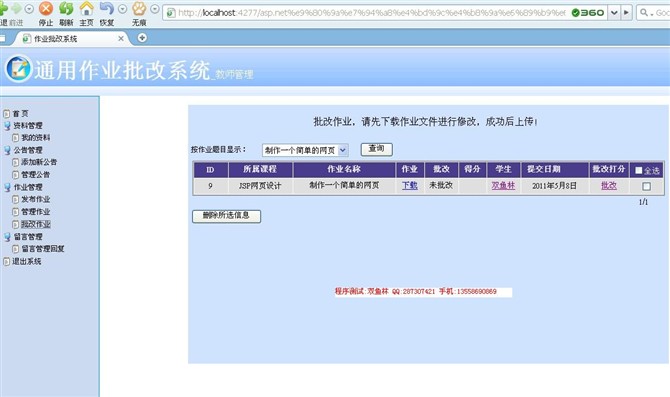Click the 1/1 page indicator
The width and height of the screenshot is (670, 397).
click(644, 202)
